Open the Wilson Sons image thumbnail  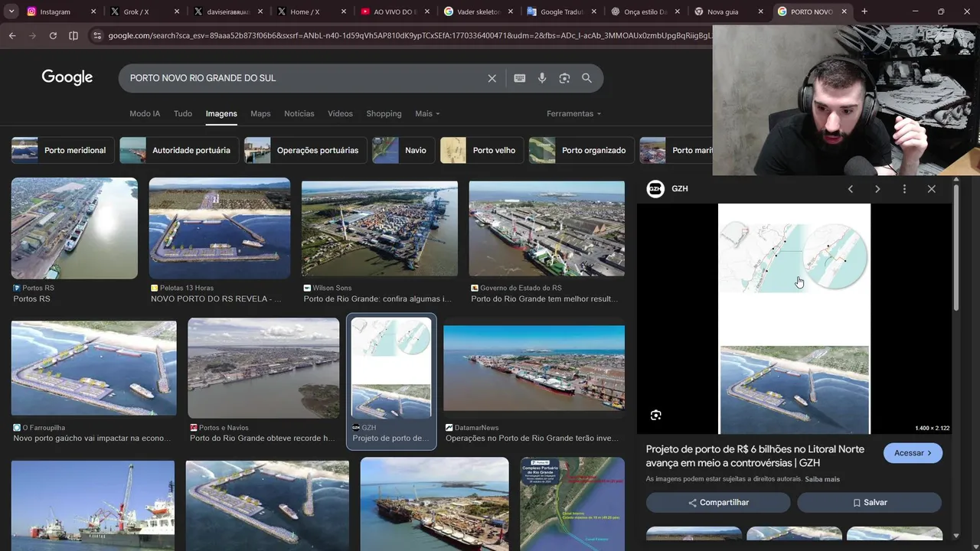380,228
